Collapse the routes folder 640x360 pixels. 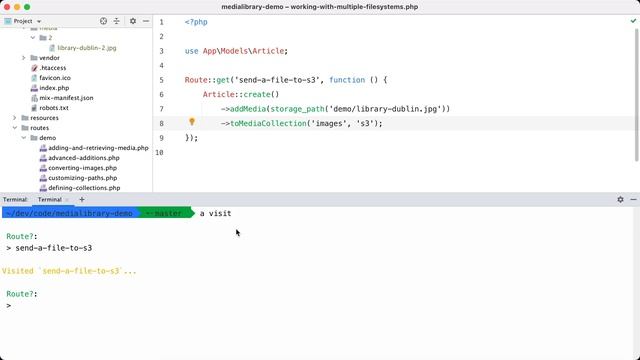tap(15, 128)
